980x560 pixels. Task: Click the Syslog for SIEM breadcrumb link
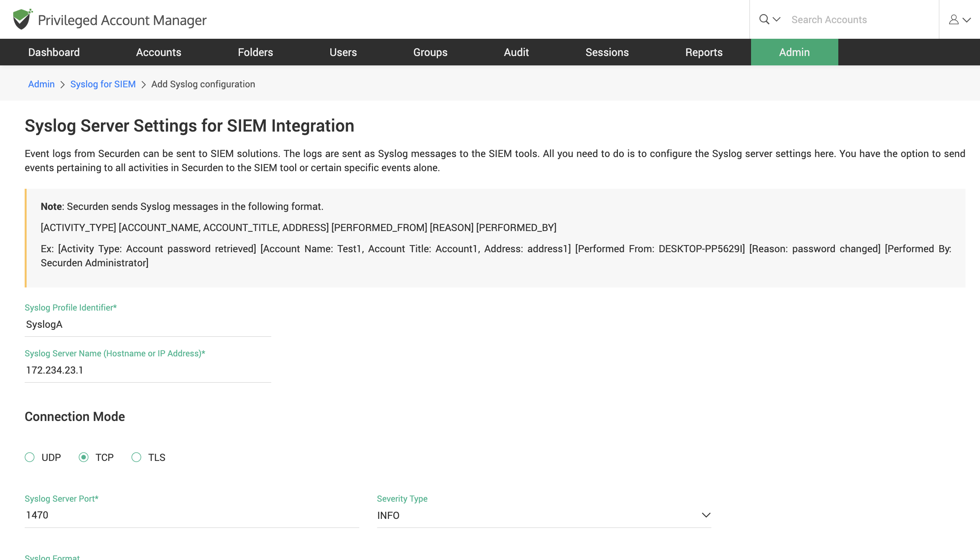(x=103, y=83)
